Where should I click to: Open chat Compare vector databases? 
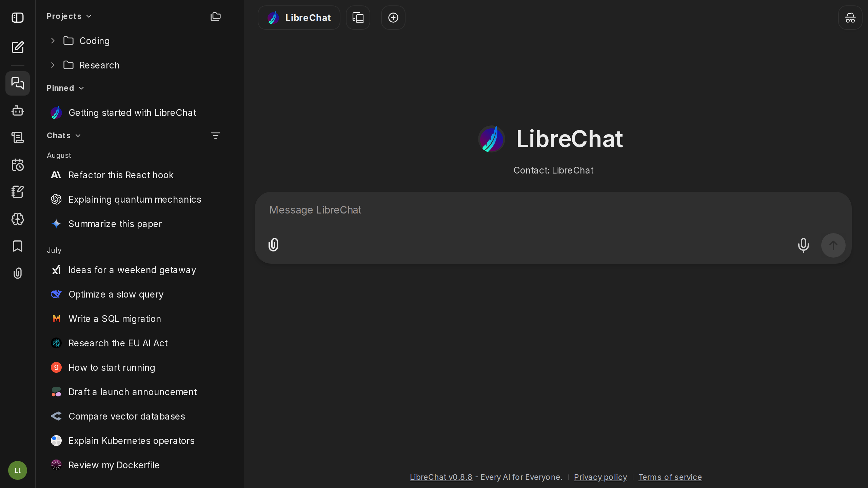point(136,416)
